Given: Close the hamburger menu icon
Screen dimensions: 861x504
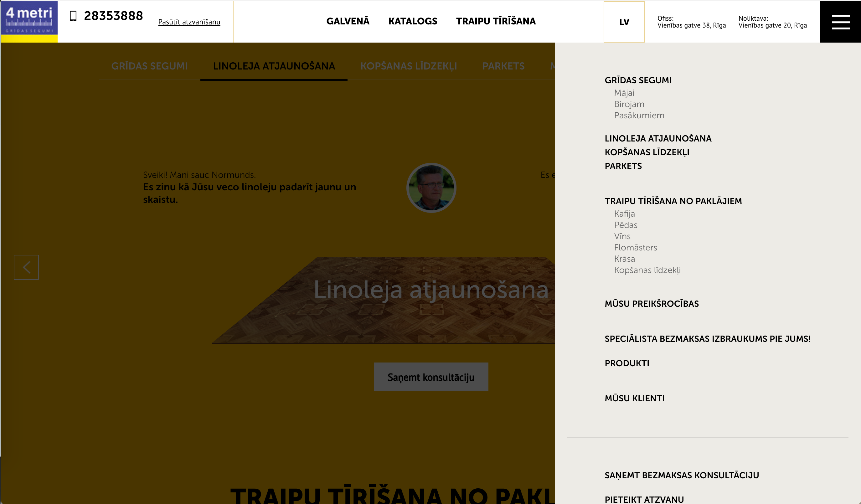Looking at the screenshot, I should click(x=840, y=22).
